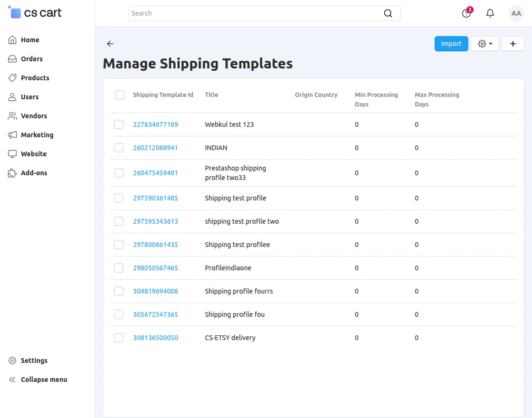Open Settings label in sidebar
Viewport: 532px width, 418px height.
click(x=34, y=361)
